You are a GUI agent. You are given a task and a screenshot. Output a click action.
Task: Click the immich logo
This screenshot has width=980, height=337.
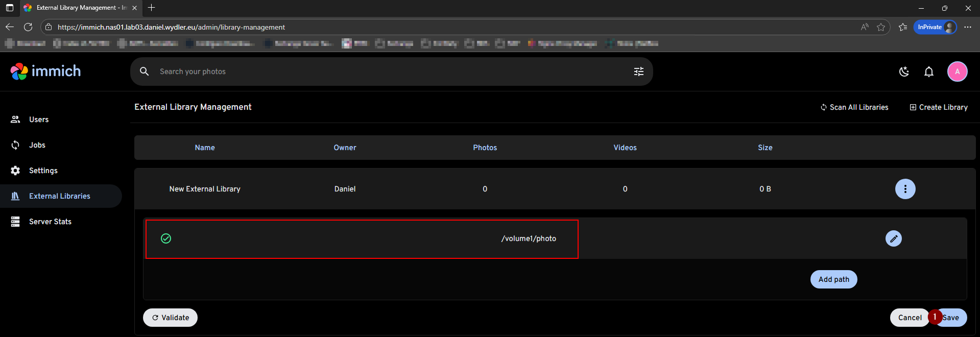point(45,71)
